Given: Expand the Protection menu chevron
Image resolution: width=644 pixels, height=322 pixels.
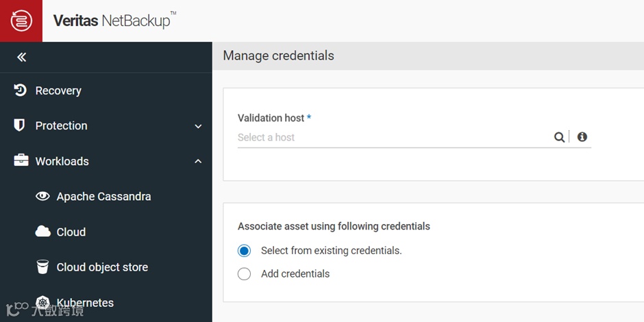Looking at the screenshot, I should pos(198,126).
